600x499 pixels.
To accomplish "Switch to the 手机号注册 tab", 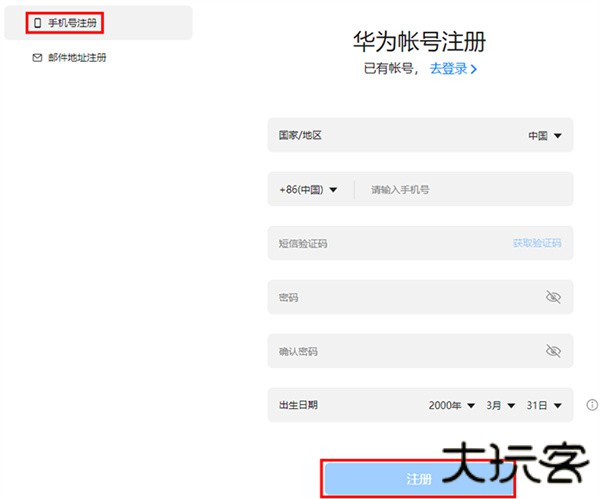I will pyautogui.click(x=74, y=22).
